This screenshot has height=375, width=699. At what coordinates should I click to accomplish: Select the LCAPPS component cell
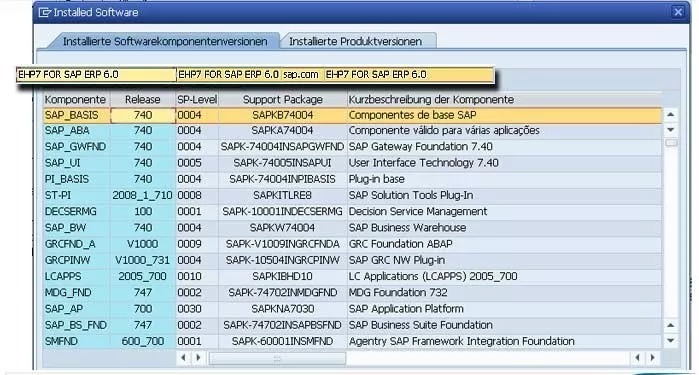tap(76, 276)
